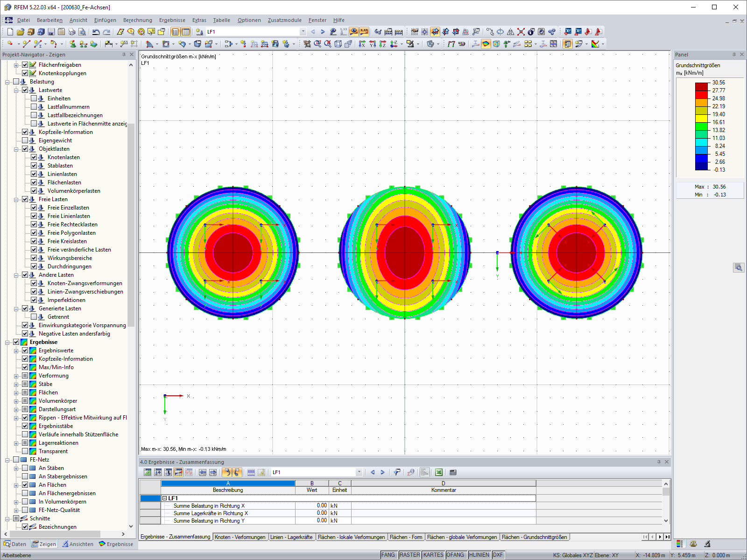
Task: Switch to Flächen - Grundschnittgrößen tab
Action: (534, 537)
